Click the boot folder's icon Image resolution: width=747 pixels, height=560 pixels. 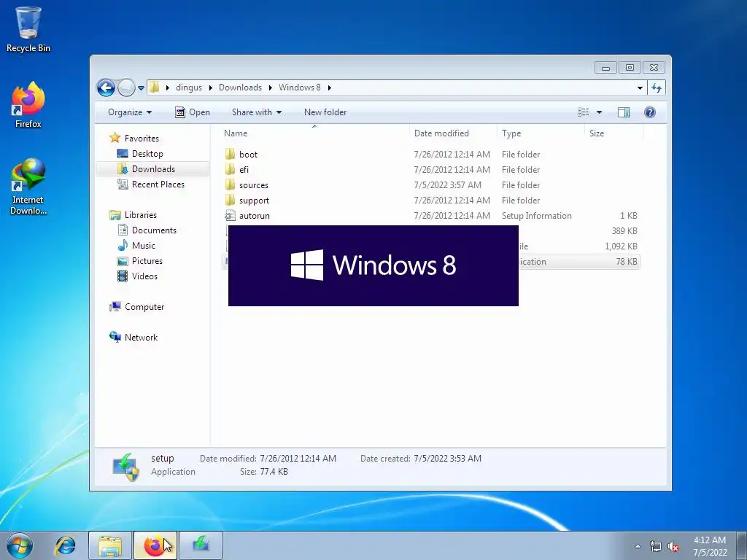pyautogui.click(x=230, y=154)
